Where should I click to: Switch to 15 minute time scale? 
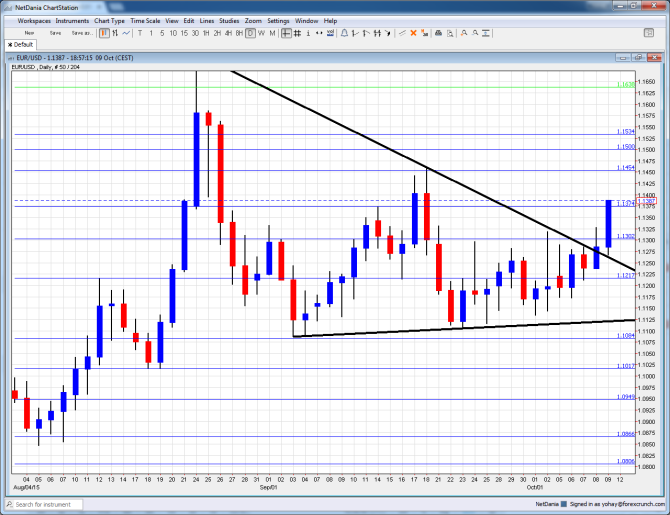click(x=184, y=33)
